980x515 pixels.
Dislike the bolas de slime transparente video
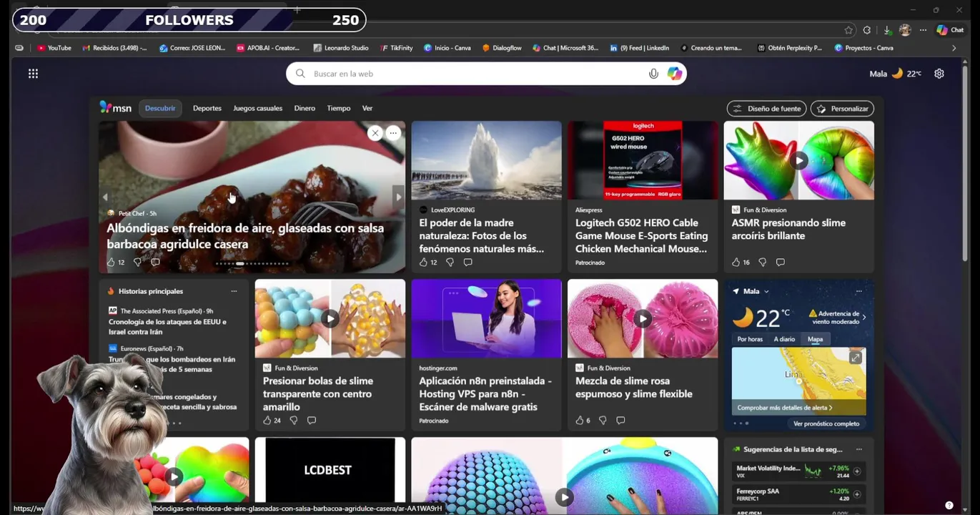pos(293,421)
